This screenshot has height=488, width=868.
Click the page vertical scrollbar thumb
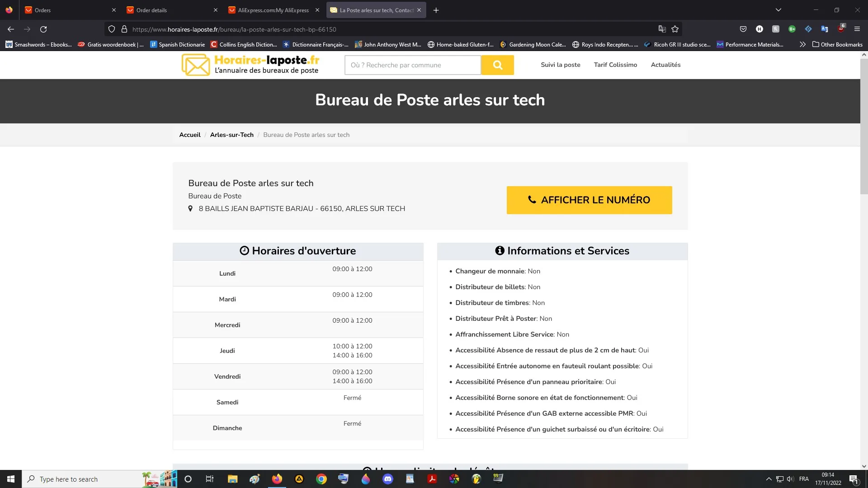(864, 127)
